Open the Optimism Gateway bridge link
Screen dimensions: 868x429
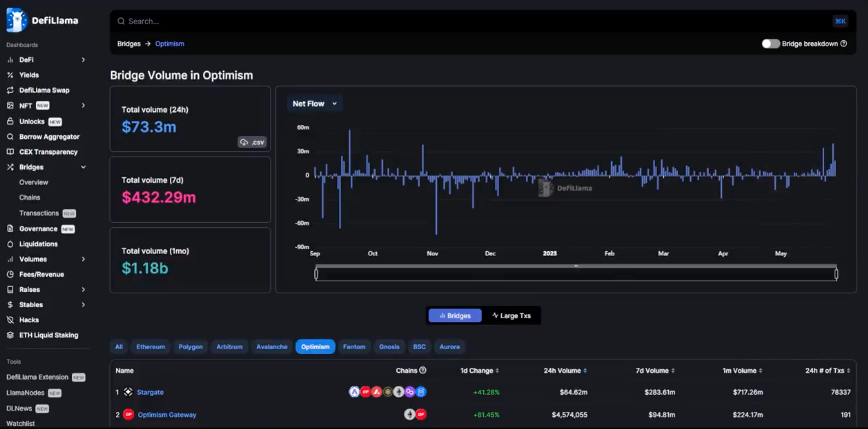(x=167, y=415)
